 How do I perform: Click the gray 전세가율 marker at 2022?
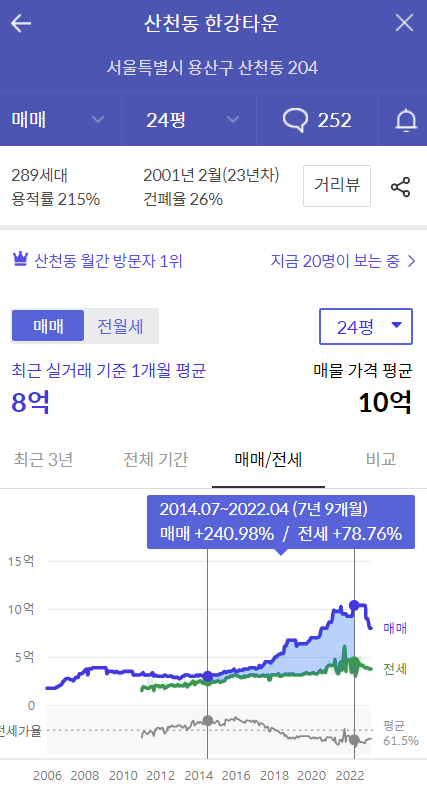coord(354,740)
